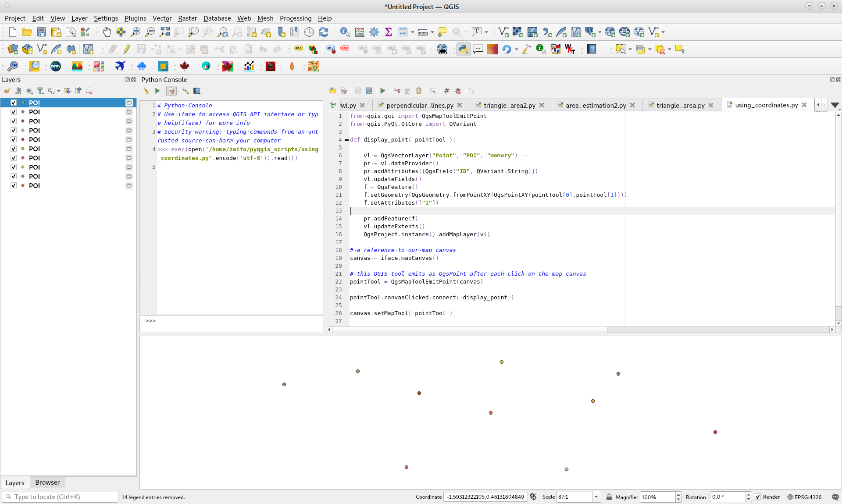Click the wms globe plugin icon
The width and height of the screenshot is (842, 504).
pyautogui.click(x=56, y=66)
